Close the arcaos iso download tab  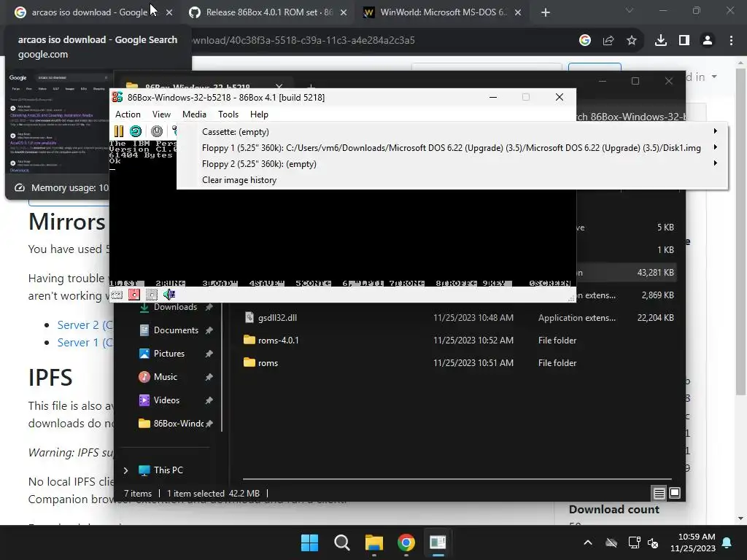(x=169, y=13)
